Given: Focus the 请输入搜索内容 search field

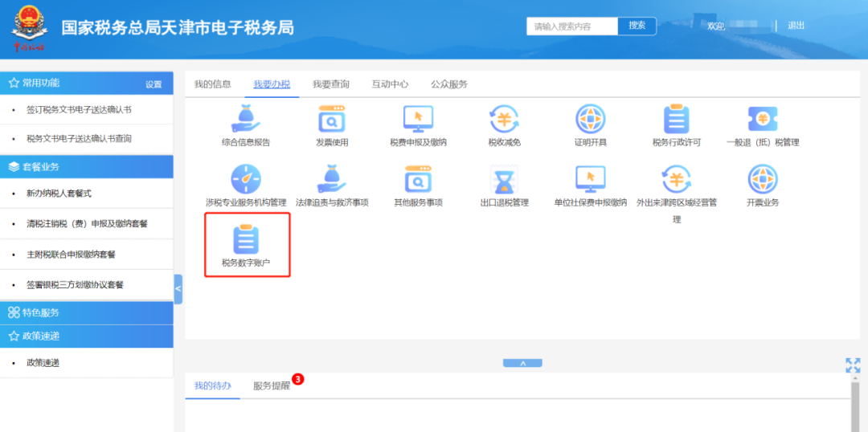Looking at the screenshot, I should point(572,26).
